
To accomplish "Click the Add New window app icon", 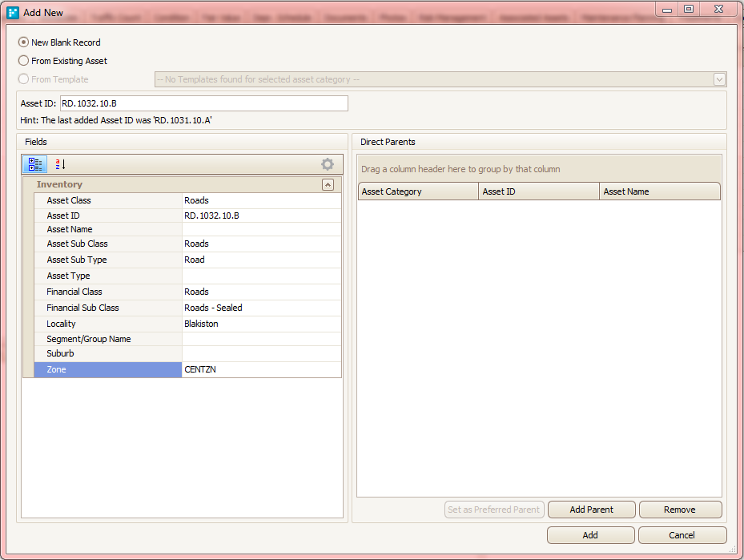I will tap(13, 13).
